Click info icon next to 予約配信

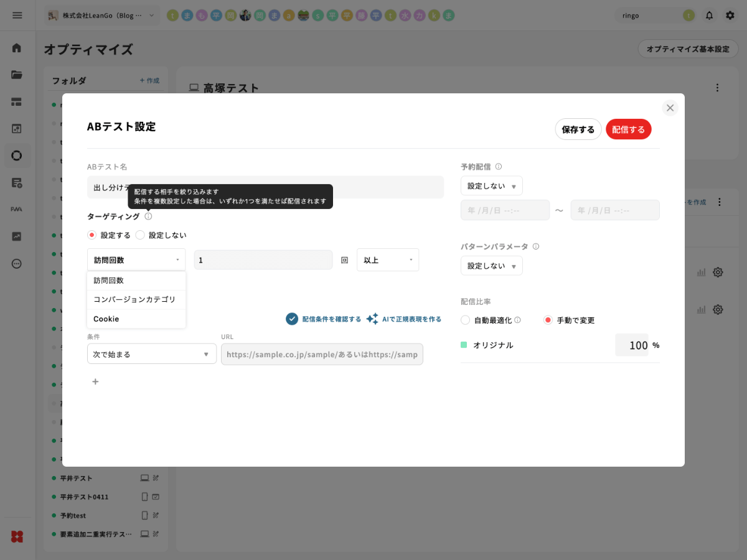click(x=499, y=167)
